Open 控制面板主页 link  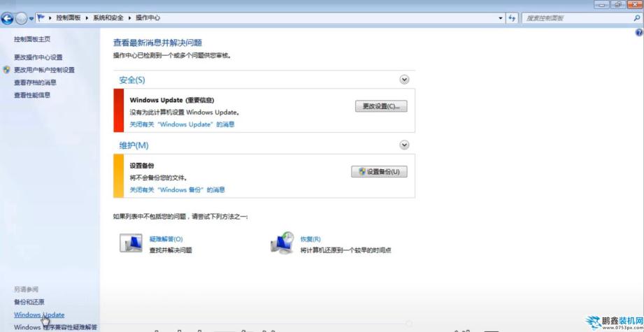[32, 39]
